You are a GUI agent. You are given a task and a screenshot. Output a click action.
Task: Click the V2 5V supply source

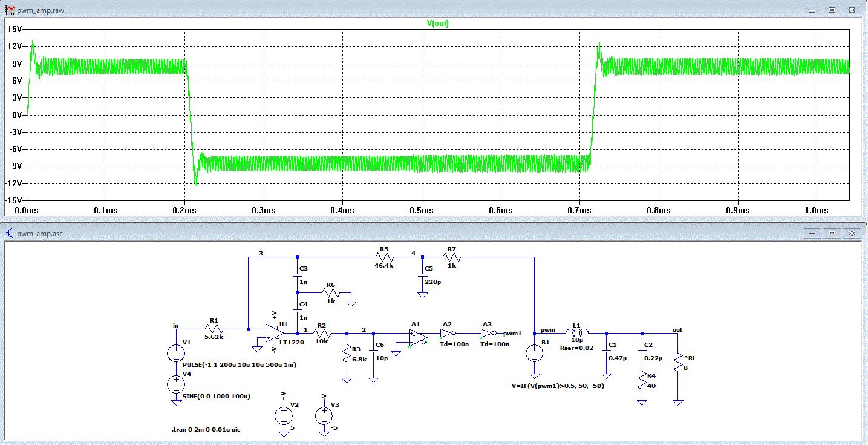(x=283, y=415)
